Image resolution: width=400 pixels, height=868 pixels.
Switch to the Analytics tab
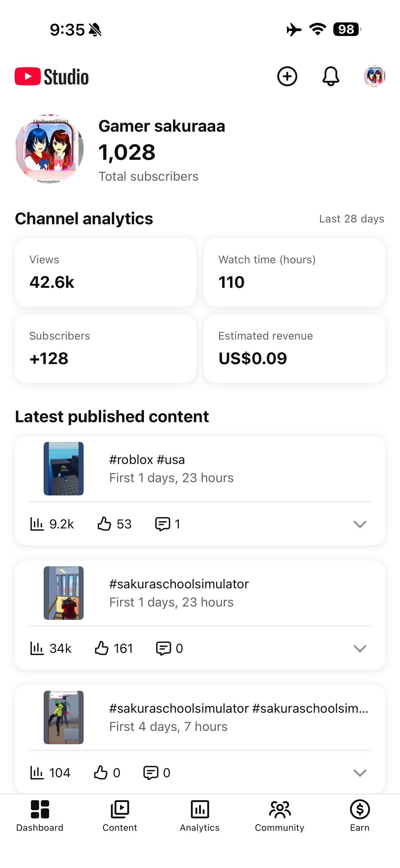[200, 815]
